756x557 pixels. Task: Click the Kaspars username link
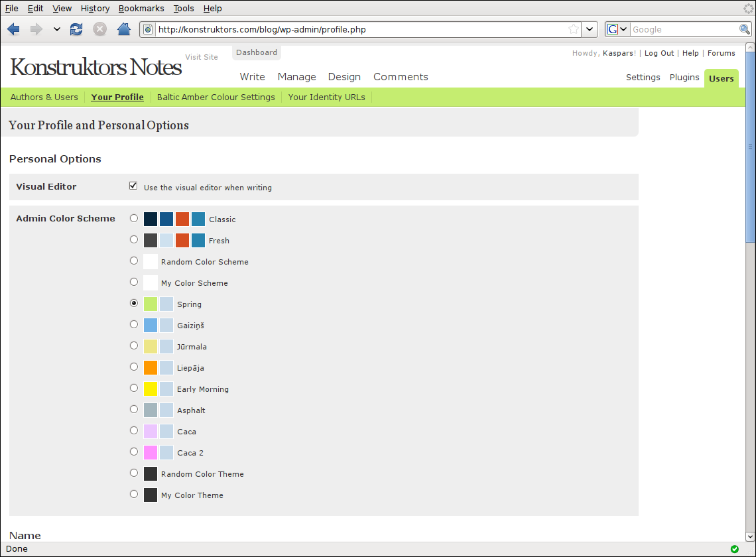(618, 53)
